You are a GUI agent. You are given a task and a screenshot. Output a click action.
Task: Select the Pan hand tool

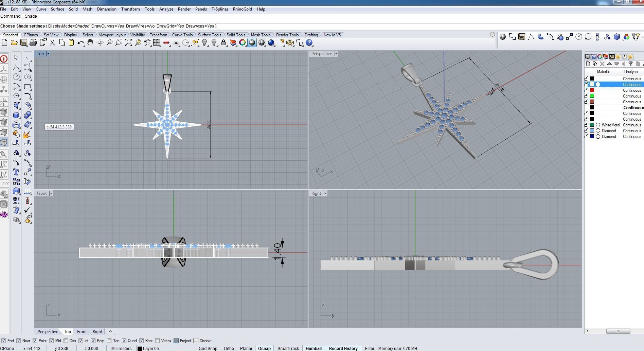[90, 42]
